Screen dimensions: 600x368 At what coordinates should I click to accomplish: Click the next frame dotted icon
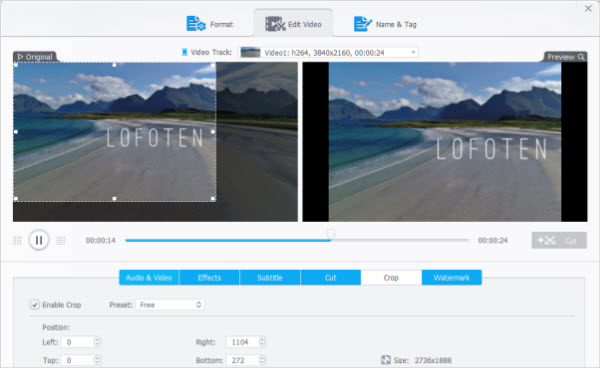coord(61,240)
